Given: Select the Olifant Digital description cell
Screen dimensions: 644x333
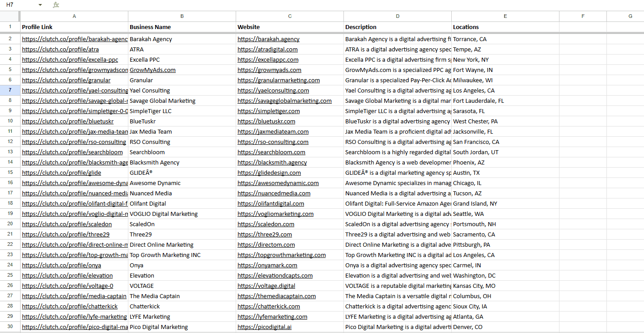Looking at the screenshot, I should tap(398, 204).
